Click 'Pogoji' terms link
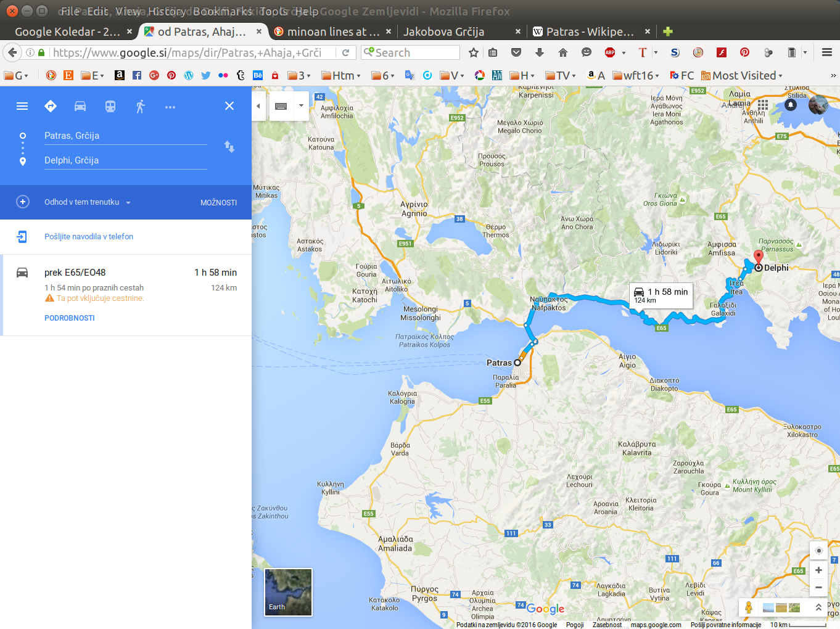The width and height of the screenshot is (840, 629). click(x=575, y=625)
